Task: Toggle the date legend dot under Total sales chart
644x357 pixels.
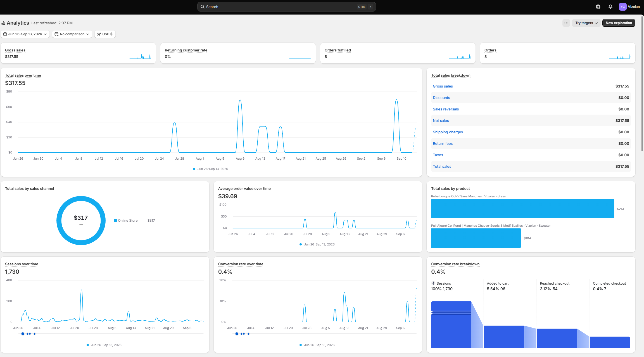Action: pyautogui.click(x=194, y=169)
